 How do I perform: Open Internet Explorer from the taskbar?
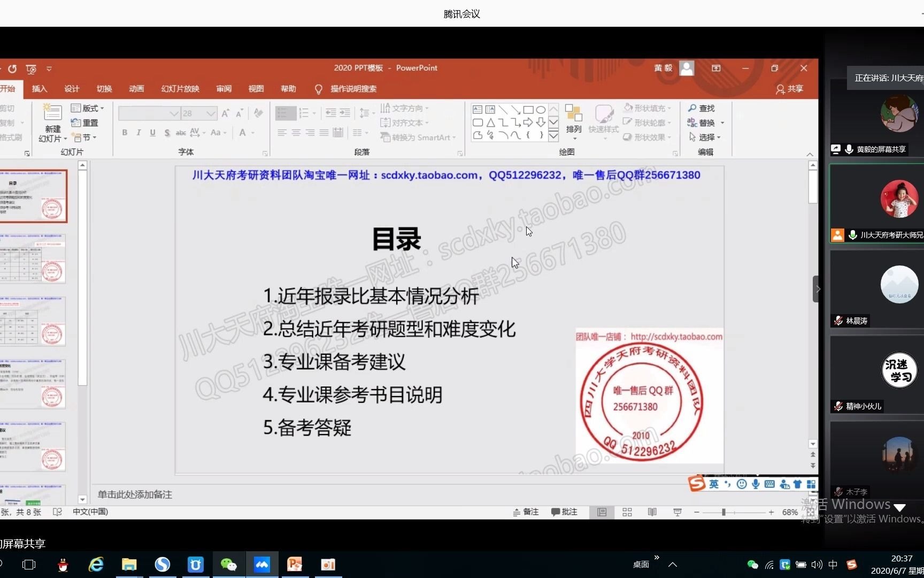pyautogui.click(x=96, y=565)
